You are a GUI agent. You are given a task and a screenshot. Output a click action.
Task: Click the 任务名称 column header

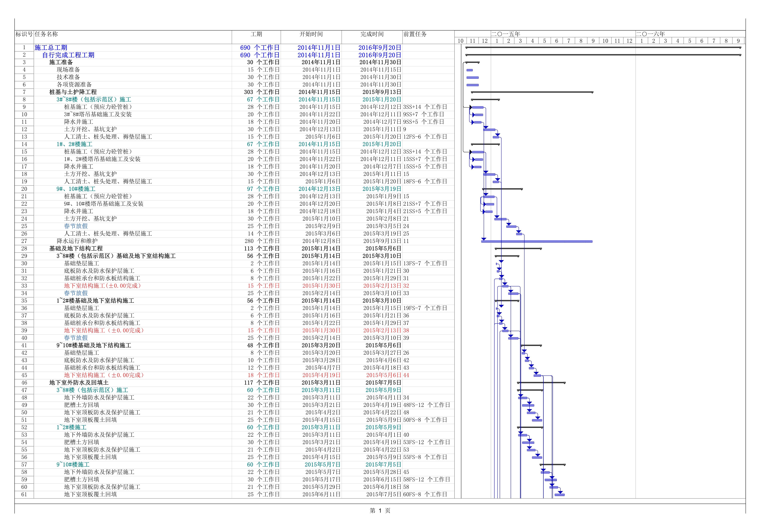coord(46,34)
